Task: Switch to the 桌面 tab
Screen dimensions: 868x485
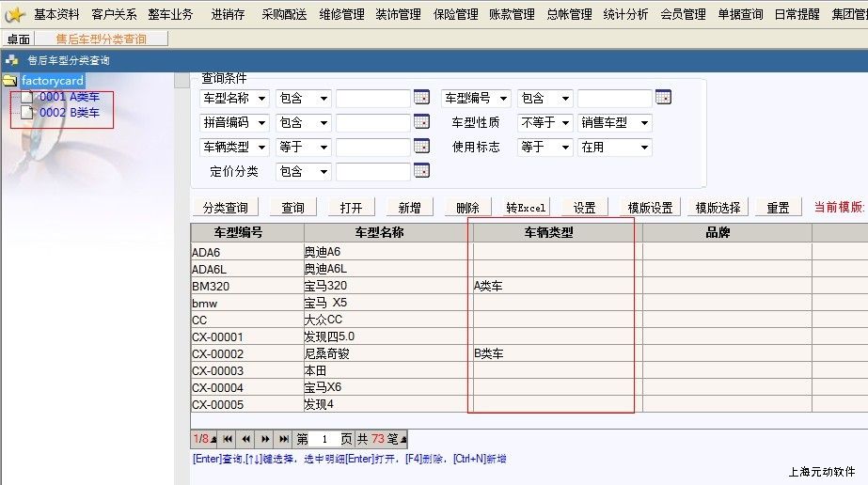Action: pyautogui.click(x=18, y=39)
